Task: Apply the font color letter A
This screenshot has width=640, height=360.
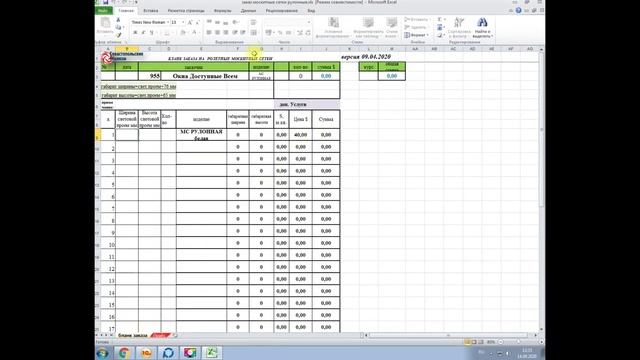Action: [x=194, y=33]
